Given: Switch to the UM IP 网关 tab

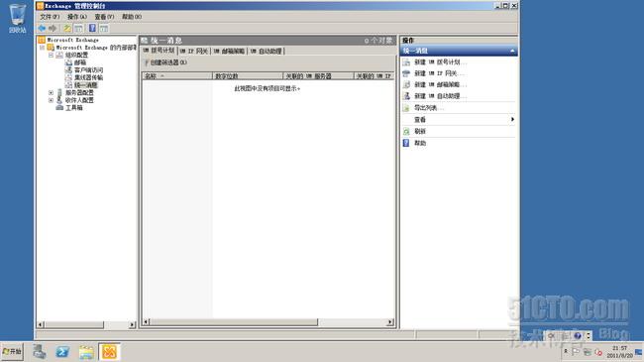Looking at the screenshot, I should [194, 51].
